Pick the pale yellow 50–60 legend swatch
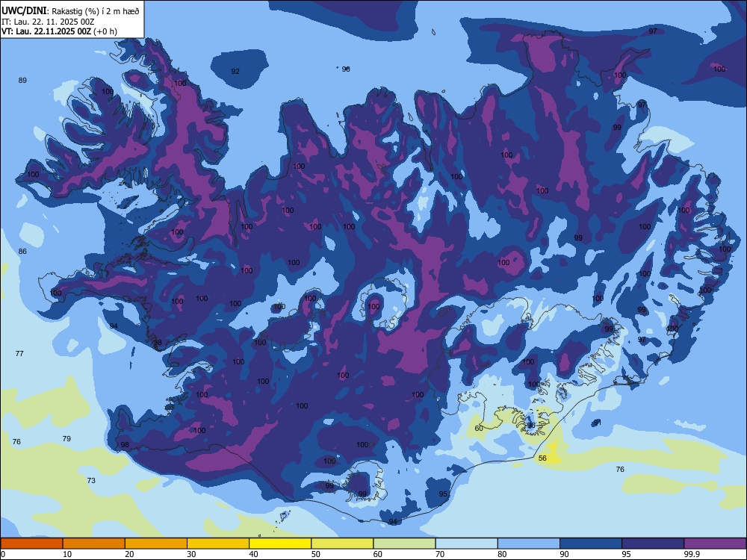Image resolution: width=747 pixels, height=560 pixels. (x=343, y=544)
